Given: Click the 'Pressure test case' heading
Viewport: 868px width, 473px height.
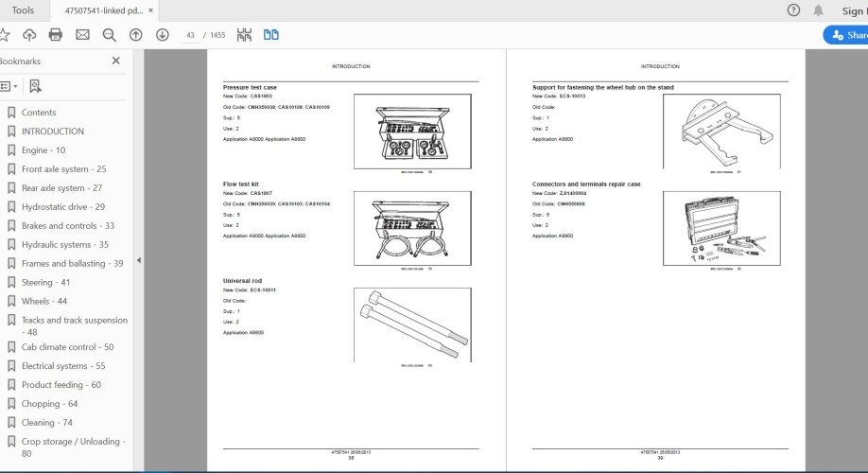Looking at the screenshot, I should click(250, 87).
